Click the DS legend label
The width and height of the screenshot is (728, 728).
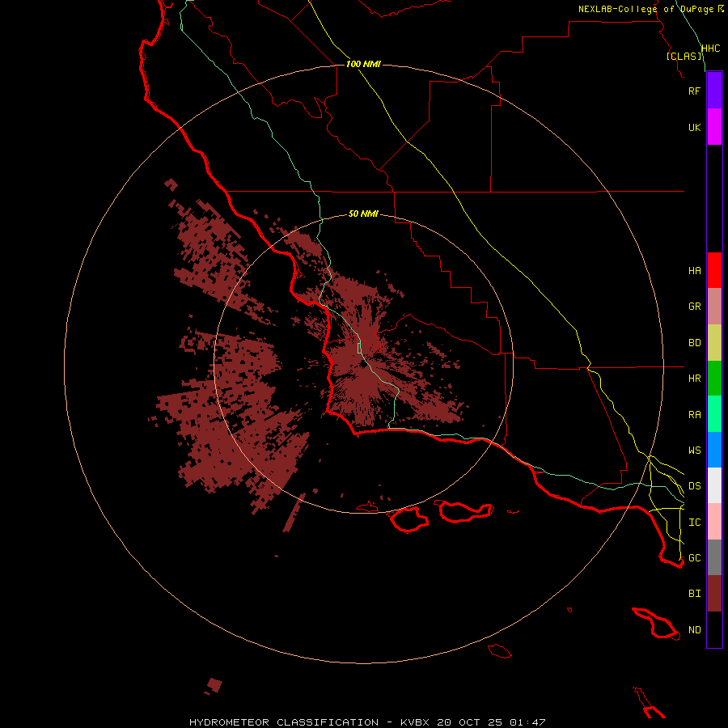[x=694, y=485]
